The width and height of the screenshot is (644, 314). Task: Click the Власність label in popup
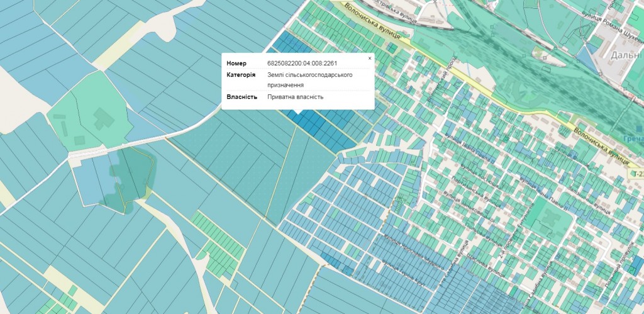pyautogui.click(x=241, y=97)
